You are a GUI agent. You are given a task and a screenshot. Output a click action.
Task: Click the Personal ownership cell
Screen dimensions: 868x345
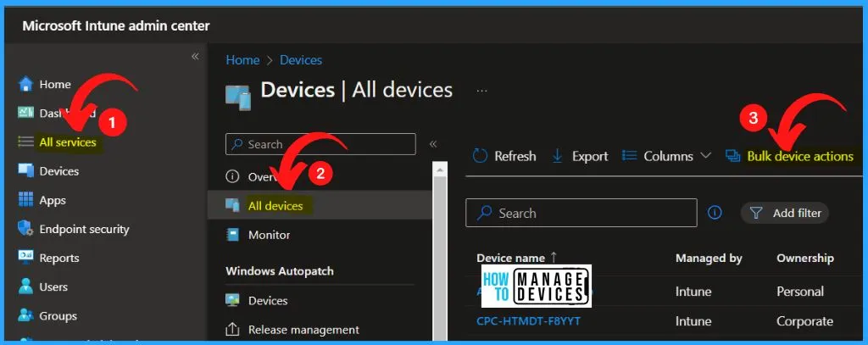click(x=800, y=292)
